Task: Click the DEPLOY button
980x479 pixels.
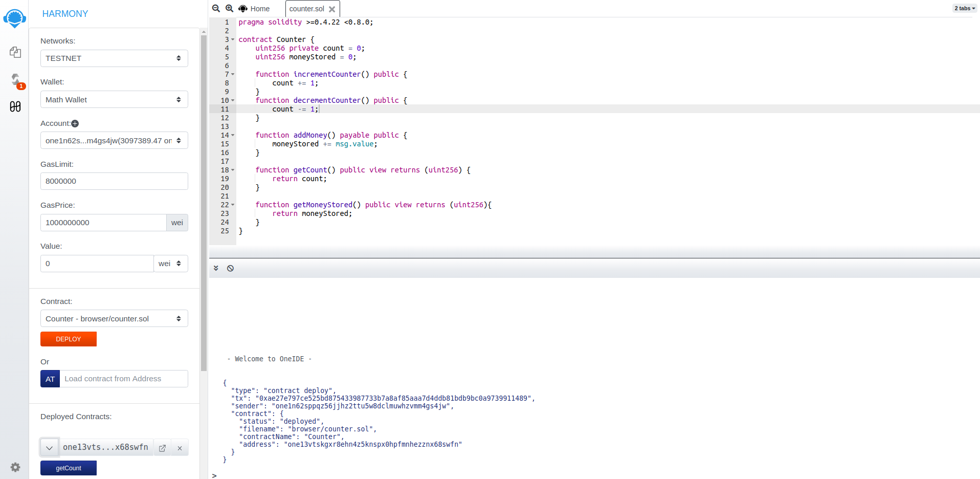Action: [x=69, y=339]
